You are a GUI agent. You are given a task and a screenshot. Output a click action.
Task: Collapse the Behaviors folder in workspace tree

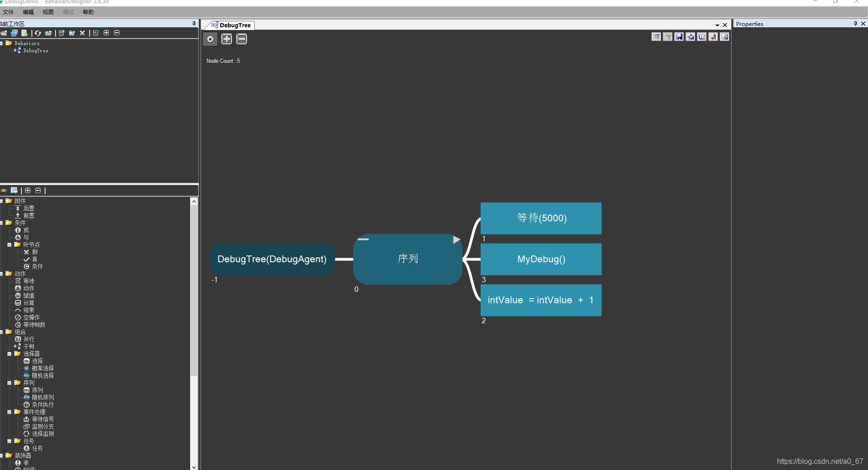point(3,43)
